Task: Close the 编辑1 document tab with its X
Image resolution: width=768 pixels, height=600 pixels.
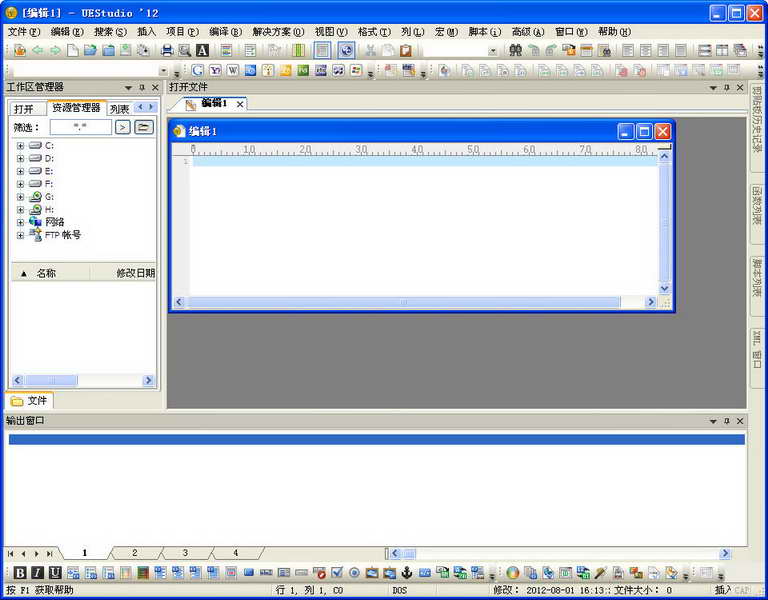Action: [240, 104]
